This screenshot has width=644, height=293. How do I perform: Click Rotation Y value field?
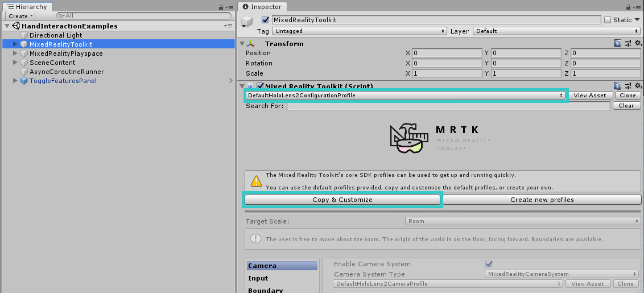point(526,63)
